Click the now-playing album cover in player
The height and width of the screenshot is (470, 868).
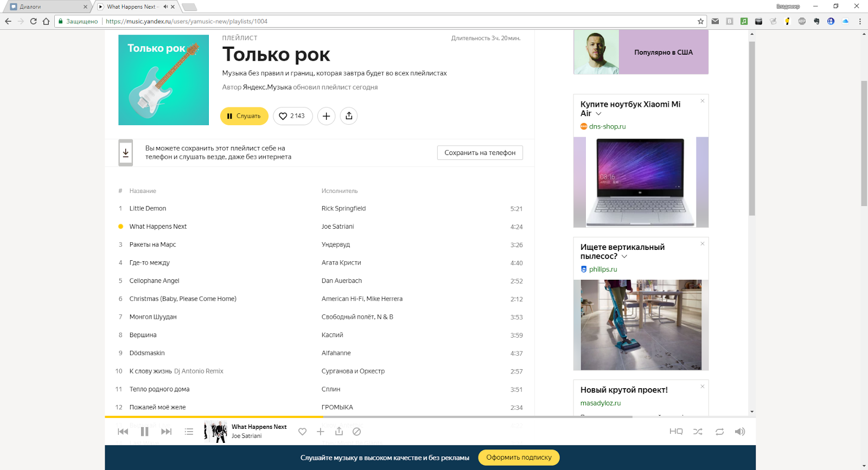pos(215,432)
